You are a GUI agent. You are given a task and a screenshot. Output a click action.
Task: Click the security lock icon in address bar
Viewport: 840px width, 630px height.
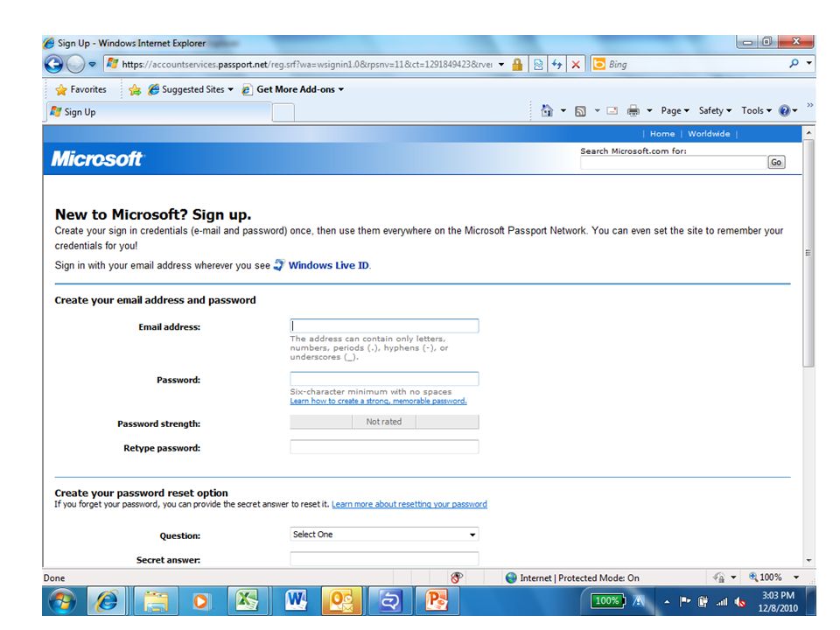tap(517, 64)
